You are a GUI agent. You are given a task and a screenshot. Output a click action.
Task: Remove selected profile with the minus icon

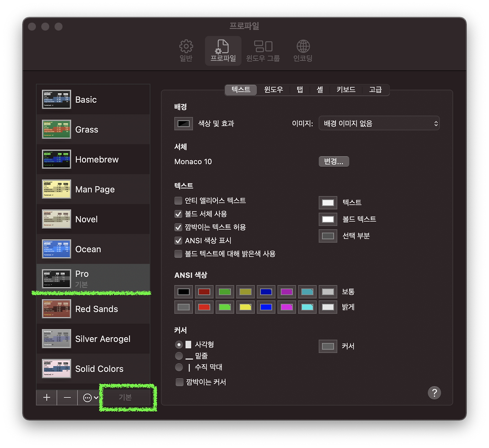[67, 397]
